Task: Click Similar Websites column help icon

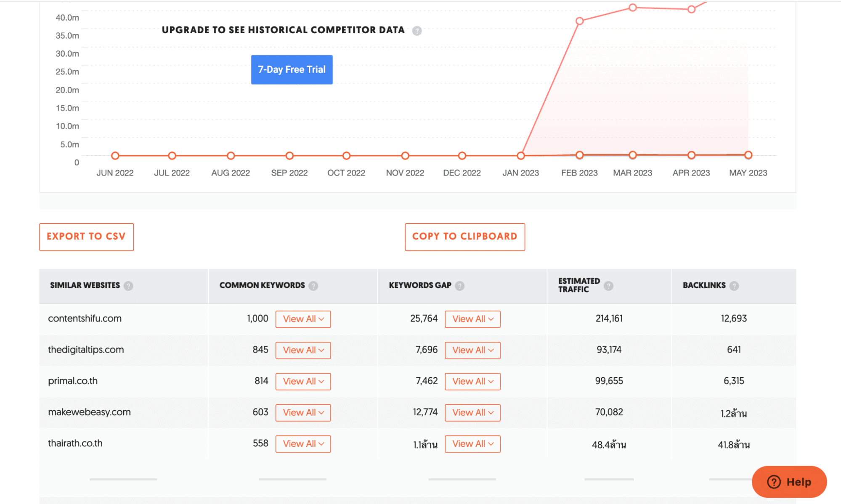Action: coord(128,286)
